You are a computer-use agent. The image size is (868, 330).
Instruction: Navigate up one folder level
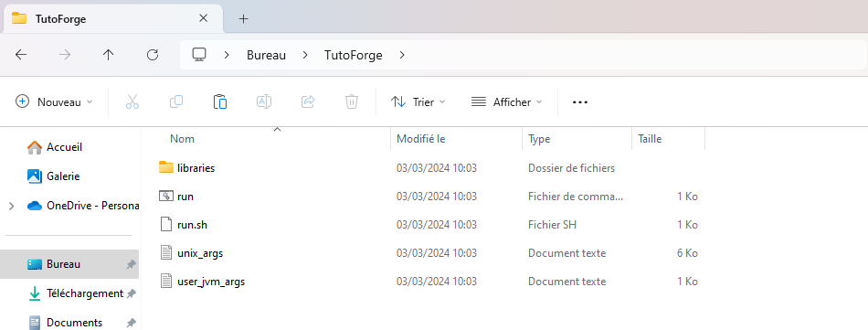(x=109, y=54)
